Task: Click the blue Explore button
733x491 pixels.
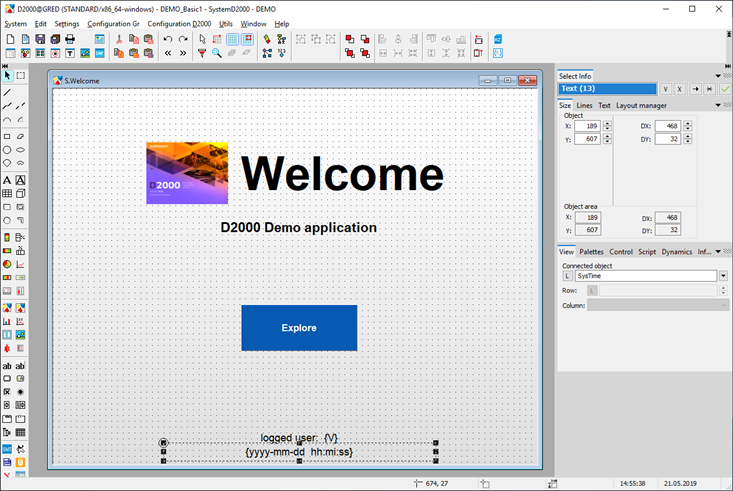Action: tap(299, 328)
